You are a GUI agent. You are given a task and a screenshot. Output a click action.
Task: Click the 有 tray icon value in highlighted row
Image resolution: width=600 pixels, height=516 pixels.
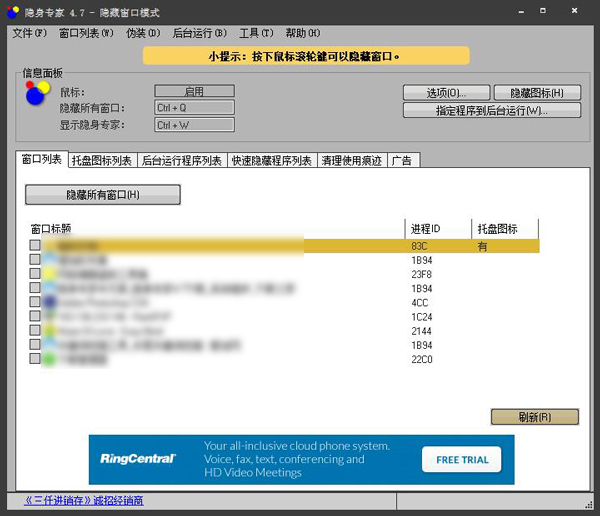(x=482, y=246)
